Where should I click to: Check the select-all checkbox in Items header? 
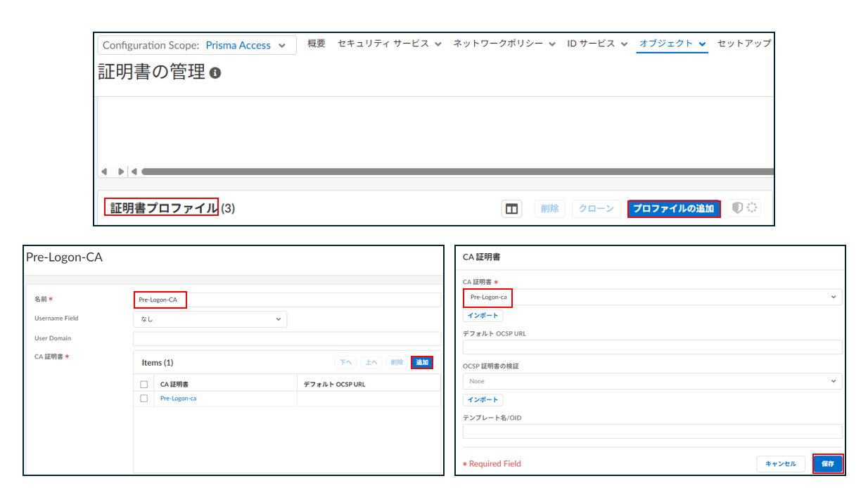(144, 383)
